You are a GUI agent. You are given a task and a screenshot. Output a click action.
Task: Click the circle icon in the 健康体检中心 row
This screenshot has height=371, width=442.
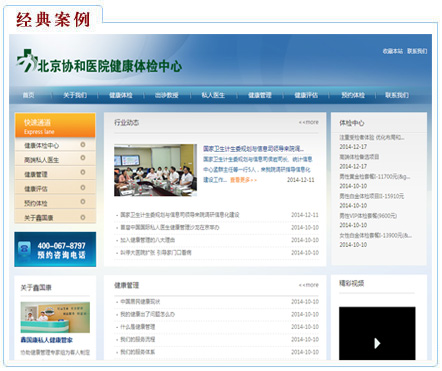[83, 145]
